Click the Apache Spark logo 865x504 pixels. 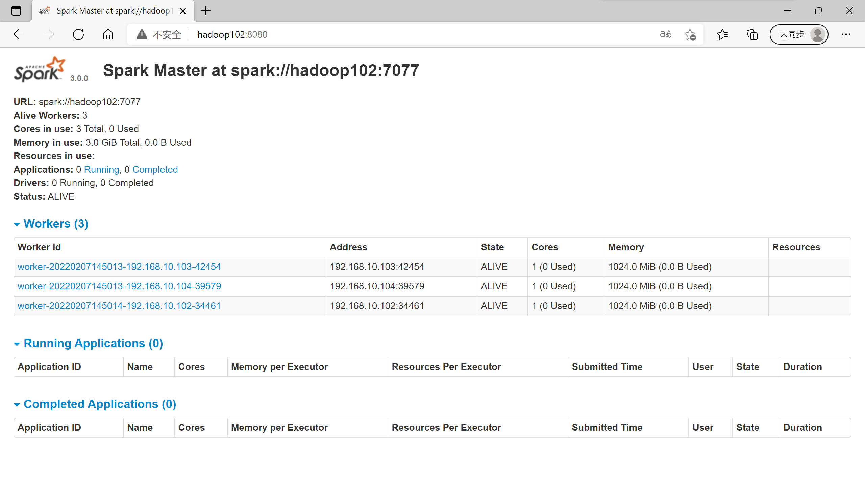40,70
